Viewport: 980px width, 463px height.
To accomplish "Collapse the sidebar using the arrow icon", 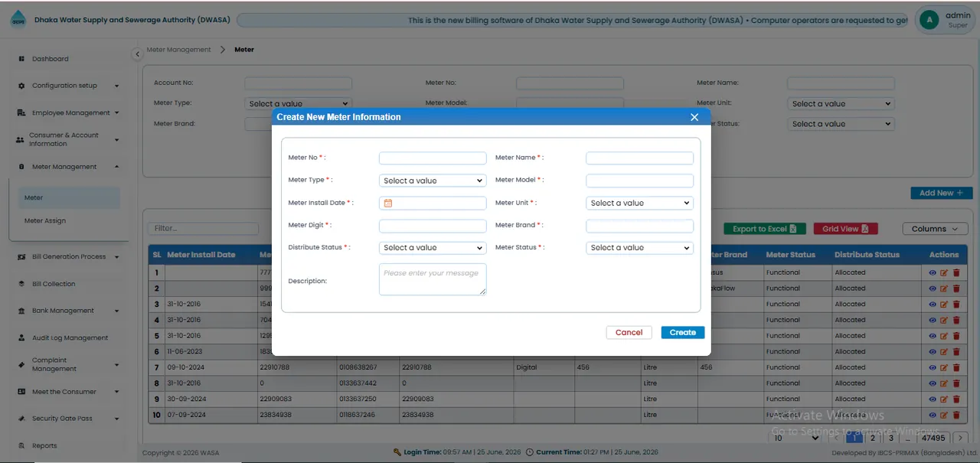I will click(x=137, y=54).
